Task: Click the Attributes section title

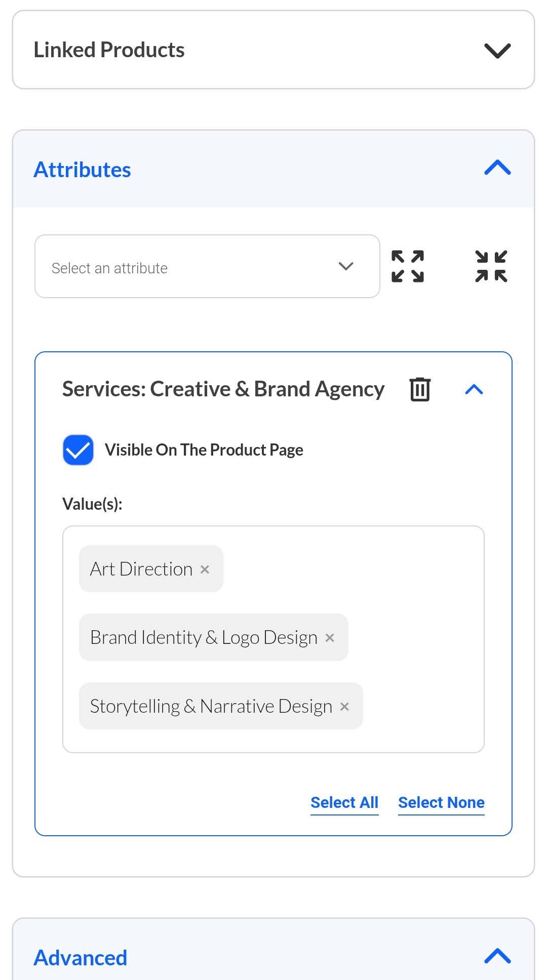Action: point(82,170)
